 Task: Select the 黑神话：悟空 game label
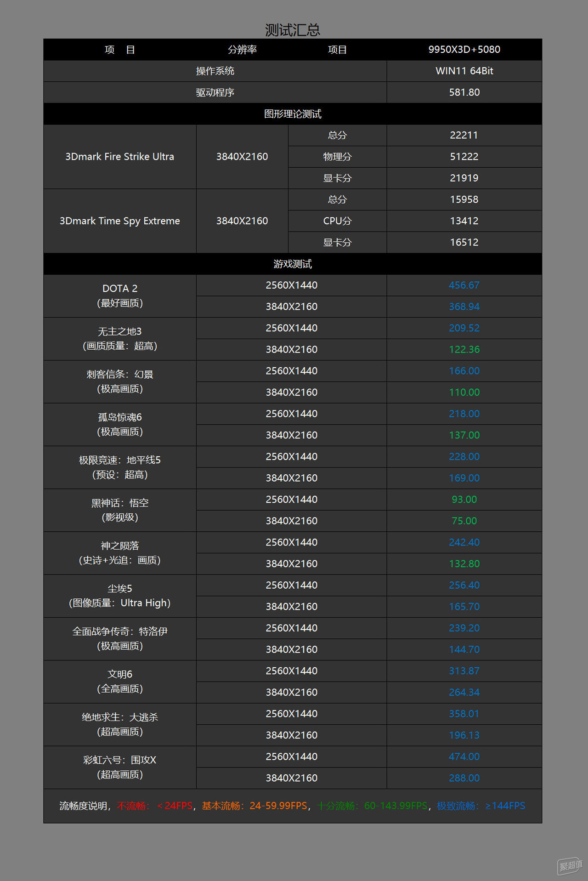119,503
